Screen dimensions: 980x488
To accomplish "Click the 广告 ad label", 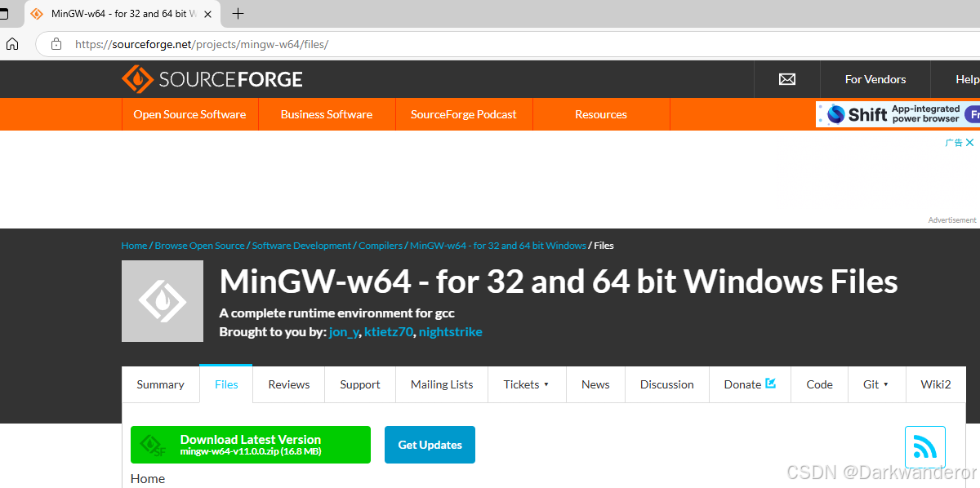I will [x=953, y=142].
